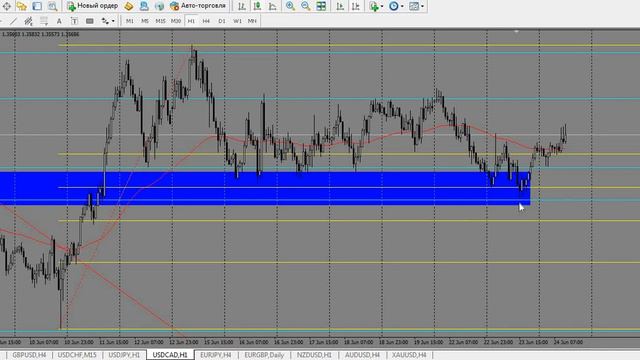
Task: Switch to D1 timeframe
Action: (222, 21)
